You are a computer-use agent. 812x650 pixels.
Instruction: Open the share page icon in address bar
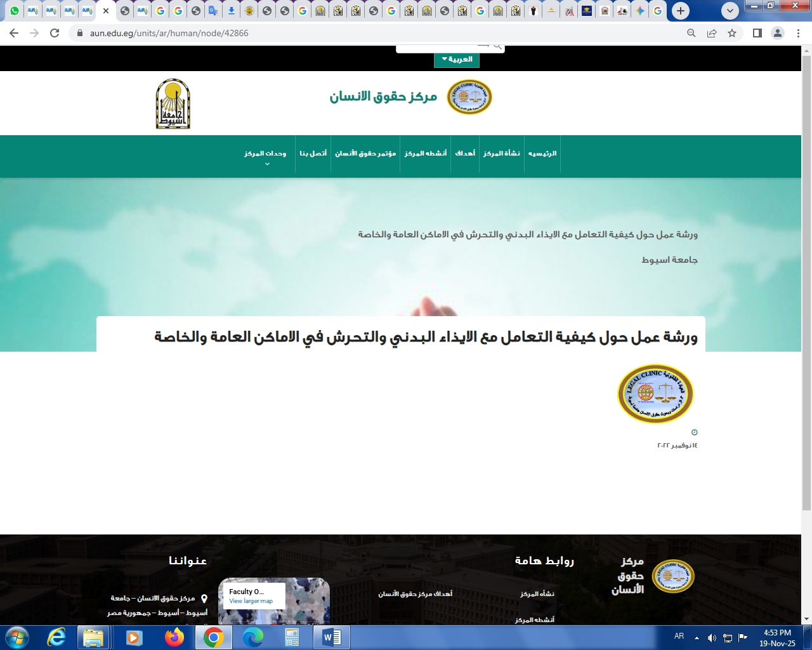pyautogui.click(x=712, y=33)
